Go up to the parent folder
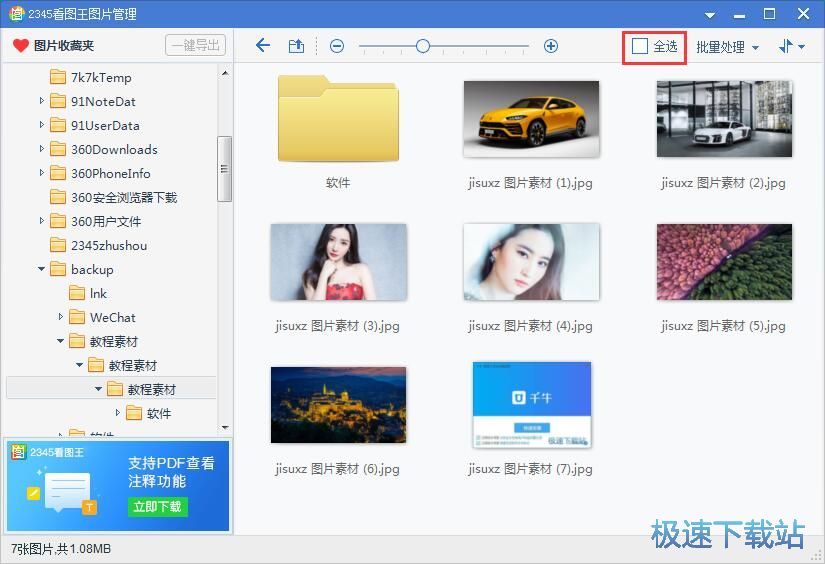 click(296, 46)
